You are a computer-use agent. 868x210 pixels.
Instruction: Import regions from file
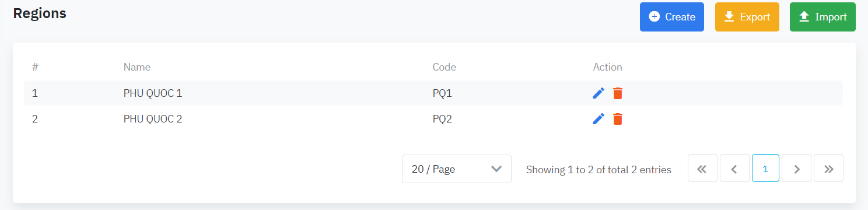coord(822,17)
